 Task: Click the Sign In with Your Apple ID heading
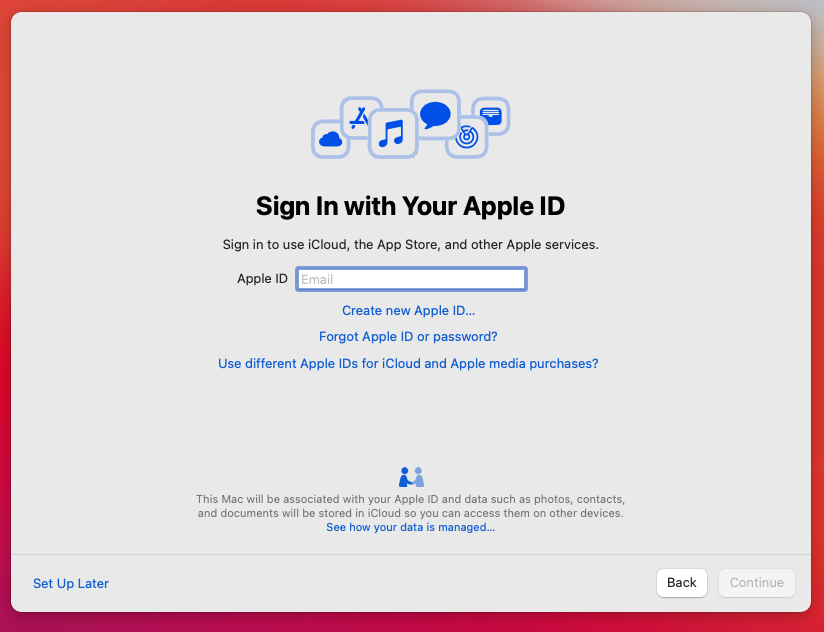pyautogui.click(x=410, y=206)
